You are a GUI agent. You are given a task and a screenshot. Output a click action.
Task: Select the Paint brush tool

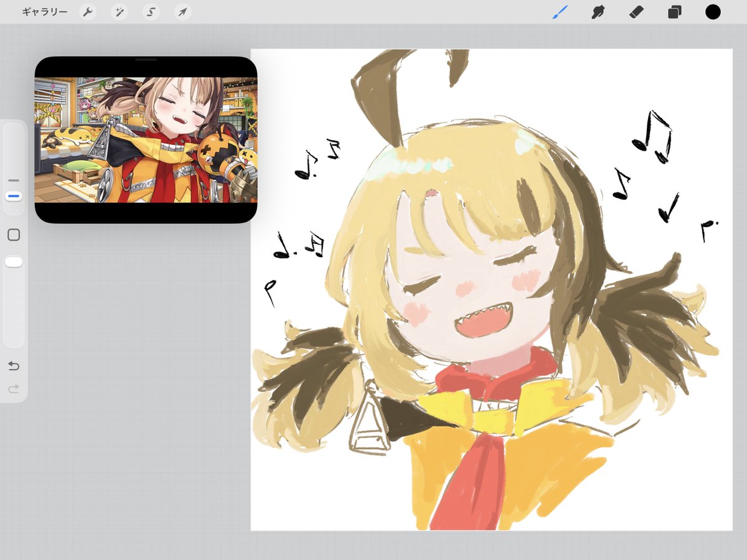click(x=560, y=12)
